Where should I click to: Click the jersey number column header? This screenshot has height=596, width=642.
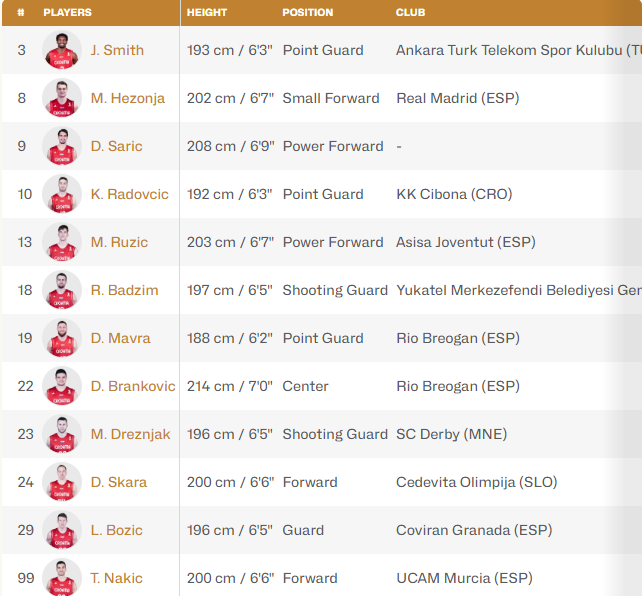21,13
